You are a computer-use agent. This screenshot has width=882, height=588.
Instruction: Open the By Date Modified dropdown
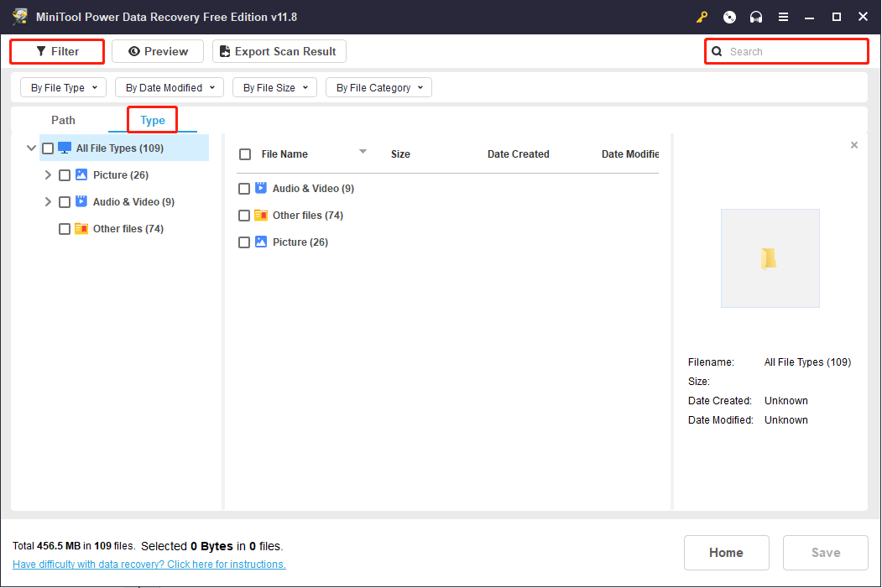click(170, 88)
